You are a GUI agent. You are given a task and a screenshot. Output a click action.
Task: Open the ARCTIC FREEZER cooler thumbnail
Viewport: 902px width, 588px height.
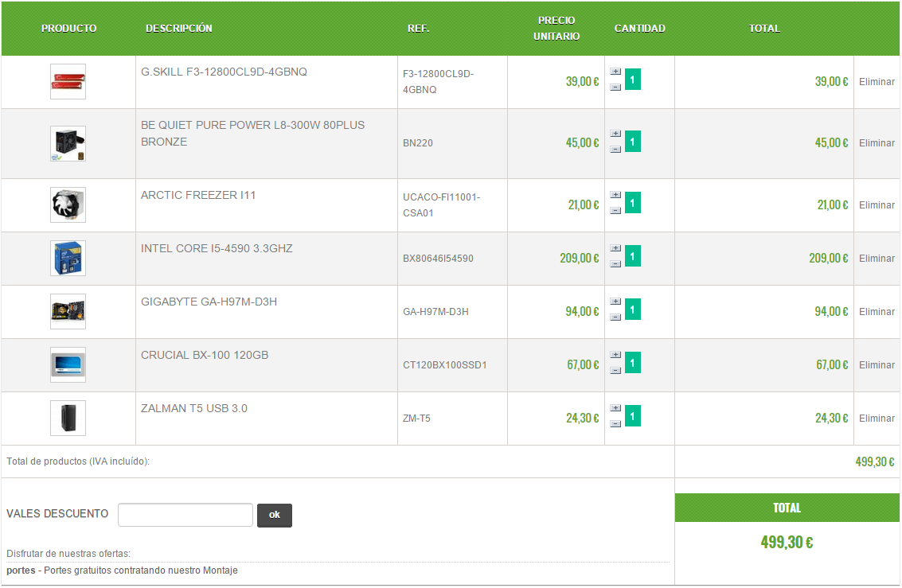coord(68,205)
